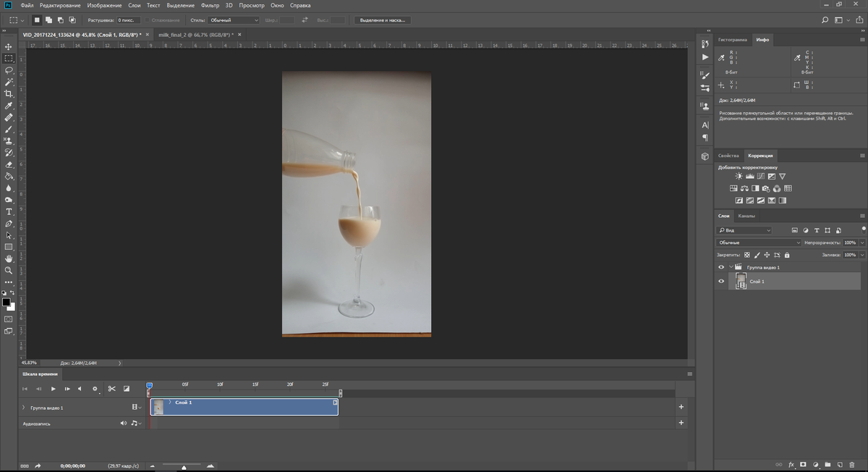The width and height of the screenshot is (868, 472).
Task: Click Выделение и маска button
Action: coord(383,20)
